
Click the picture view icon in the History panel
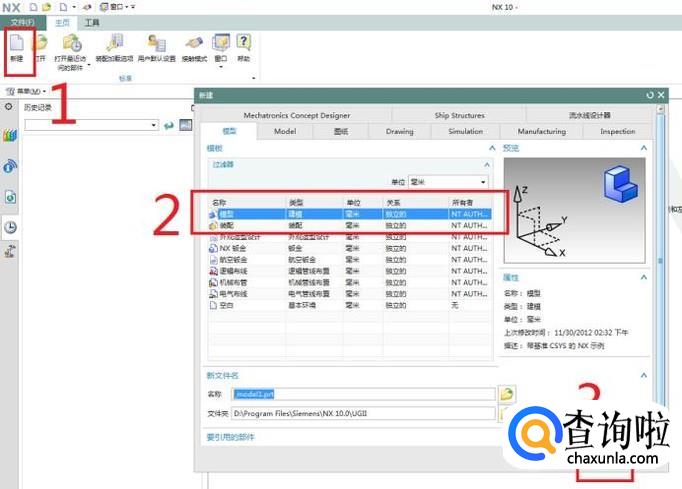(186, 125)
